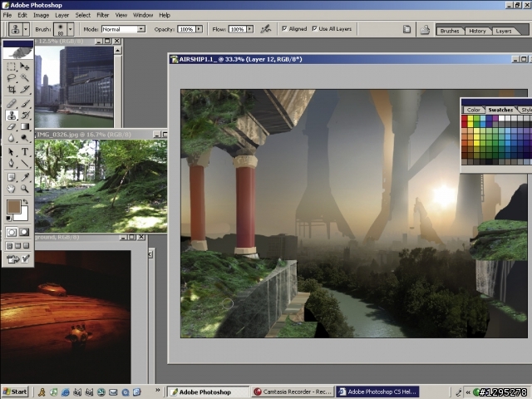Switch to Adobe Photoshop CS Help taskbar button

(377, 392)
